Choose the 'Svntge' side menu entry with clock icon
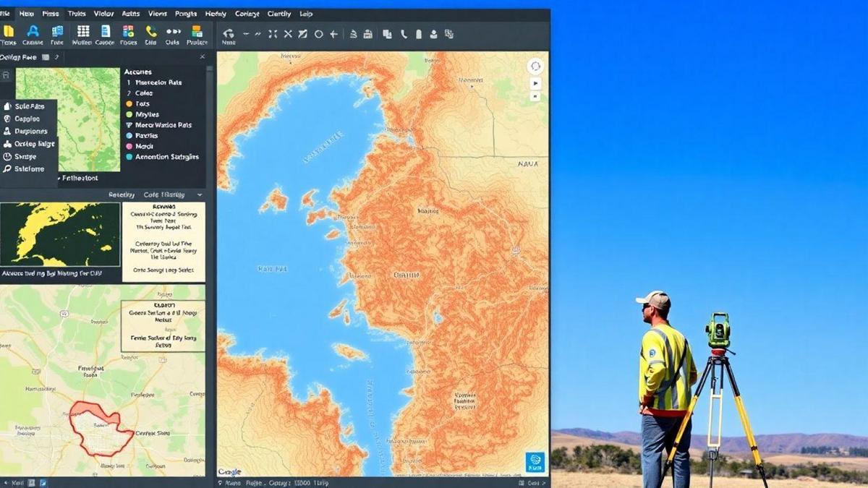Image resolution: width=868 pixels, height=488 pixels. coord(20,156)
